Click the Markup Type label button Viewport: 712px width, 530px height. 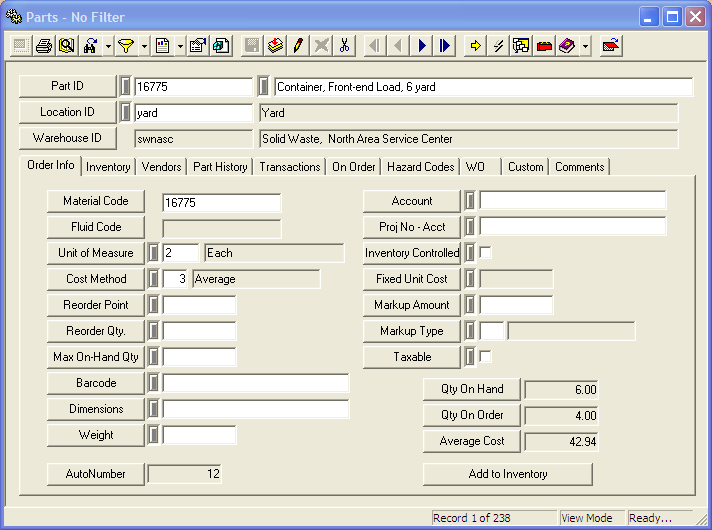pyautogui.click(x=412, y=331)
